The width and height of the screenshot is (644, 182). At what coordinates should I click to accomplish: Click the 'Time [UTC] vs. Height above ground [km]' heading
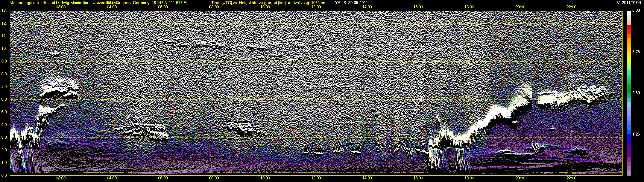click(269, 3)
